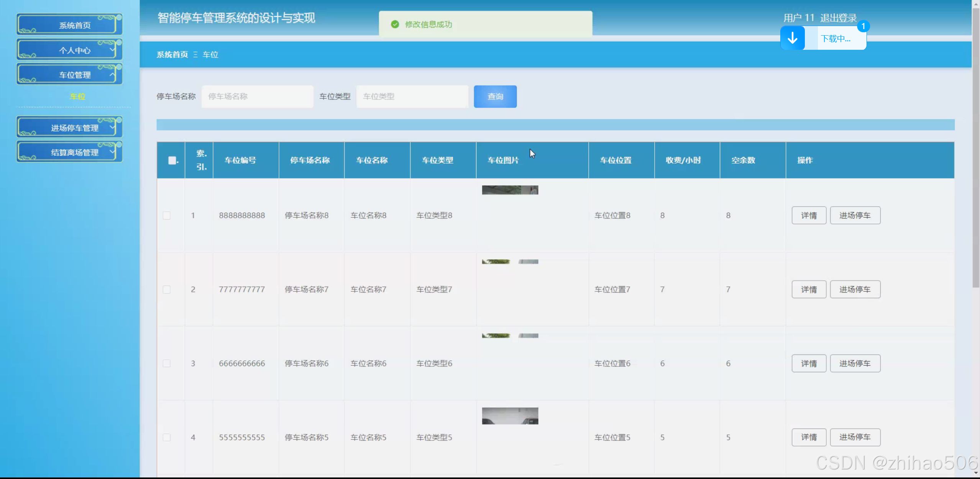Click 退出登录 to log out
Screen dimensions: 980x479
[x=838, y=18]
